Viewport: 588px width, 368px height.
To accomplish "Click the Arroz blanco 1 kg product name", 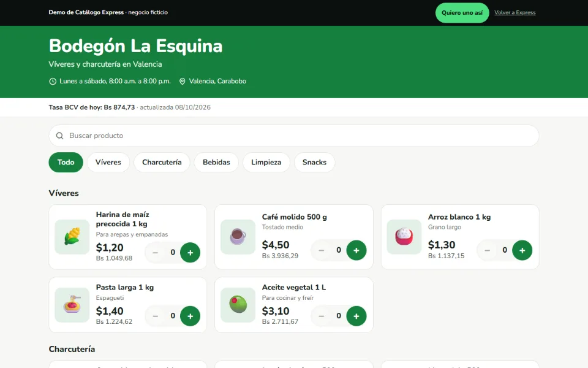I will pos(459,217).
